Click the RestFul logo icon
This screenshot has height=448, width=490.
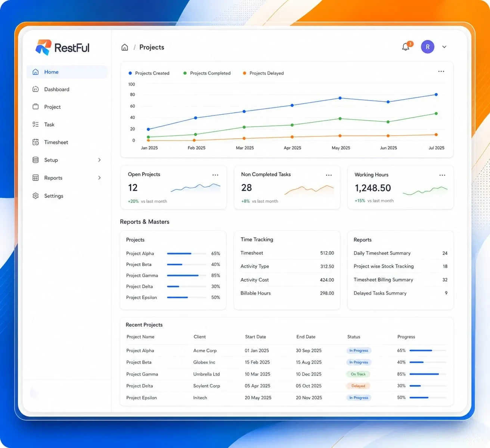pos(43,47)
